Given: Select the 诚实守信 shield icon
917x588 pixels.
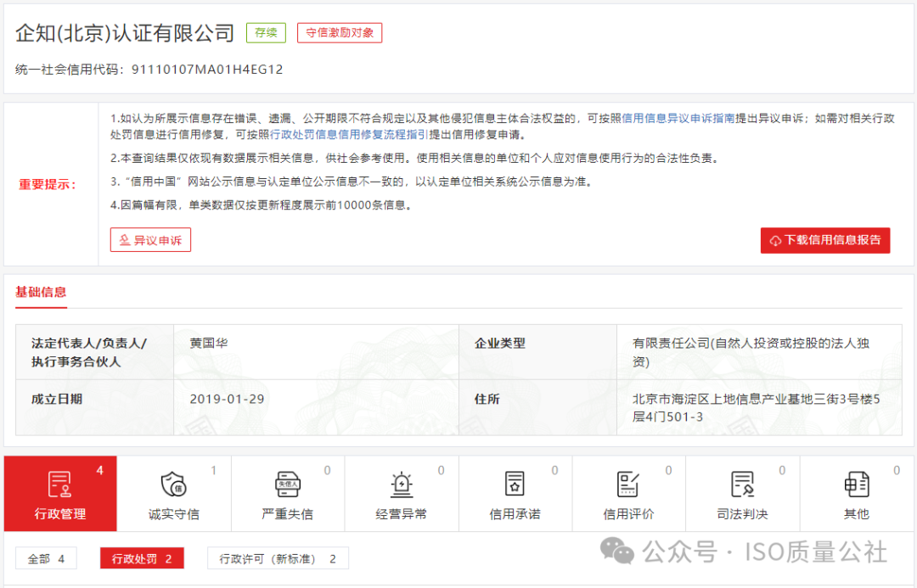Looking at the screenshot, I should [x=173, y=485].
